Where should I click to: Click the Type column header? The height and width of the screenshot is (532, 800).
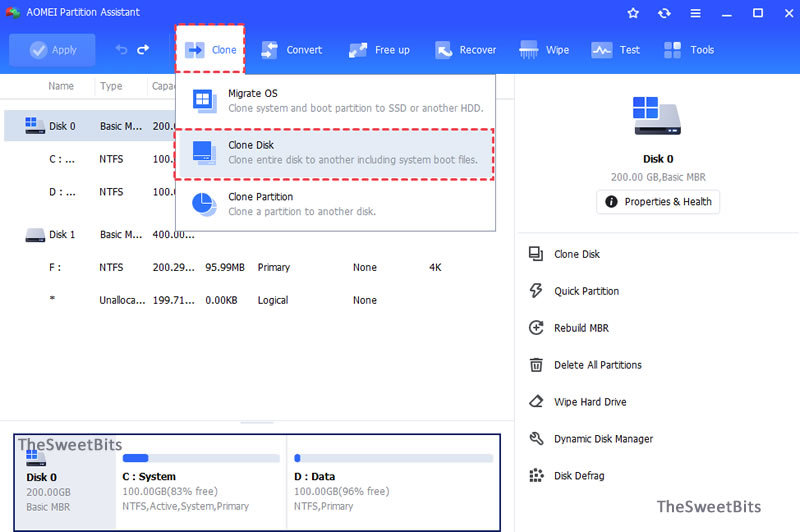111,86
